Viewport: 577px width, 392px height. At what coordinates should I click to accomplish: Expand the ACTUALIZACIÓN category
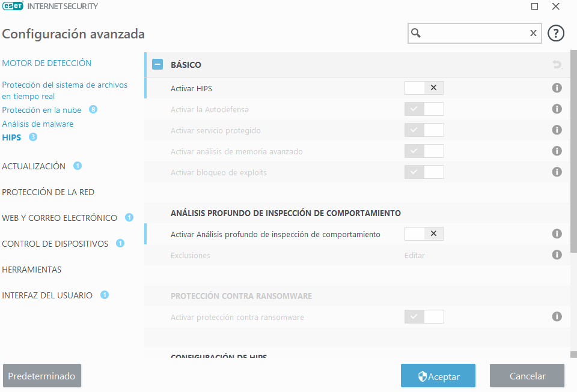pos(34,166)
